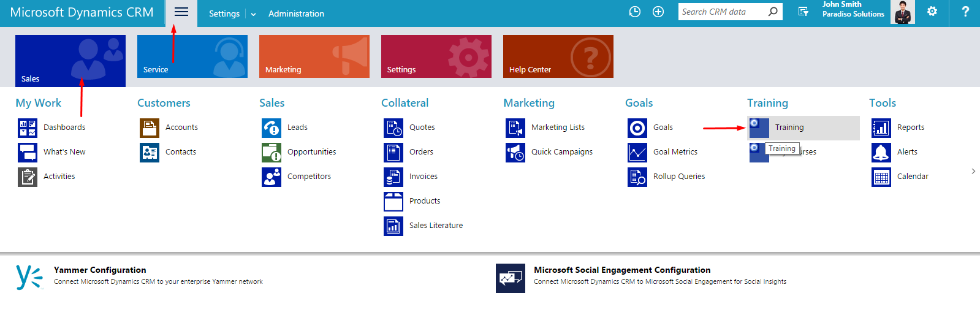Screen dimensions: 980x328
Task: Click the Alerts bell icon
Action: tap(881, 152)
